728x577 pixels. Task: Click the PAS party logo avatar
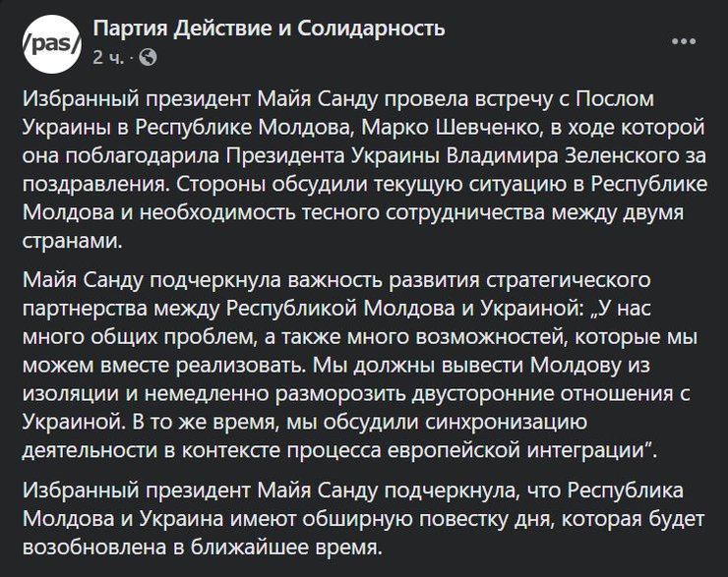click(x=45, y=42)
